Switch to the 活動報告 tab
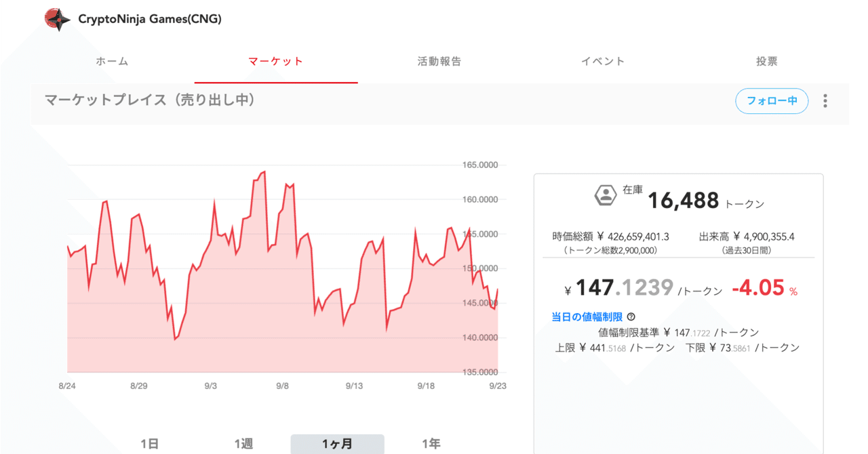This screenshot has height=454, width=868. coord(439,61)
